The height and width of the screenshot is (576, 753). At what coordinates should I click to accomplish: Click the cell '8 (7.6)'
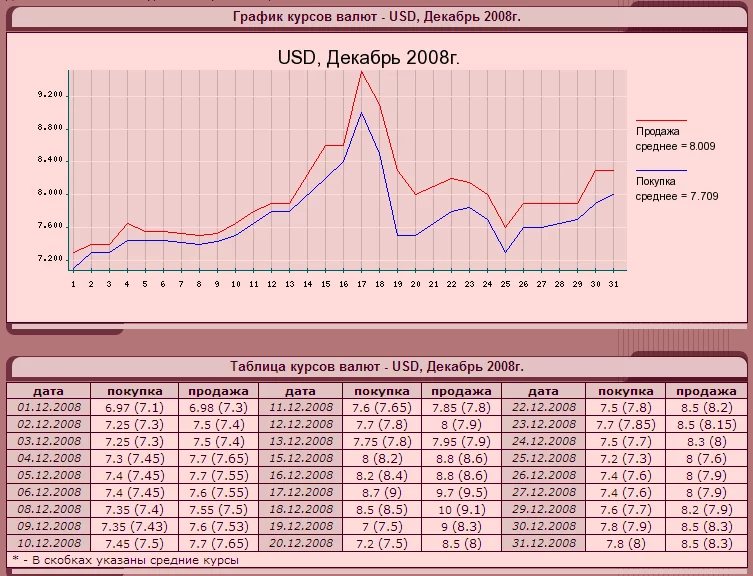(706, 458)
